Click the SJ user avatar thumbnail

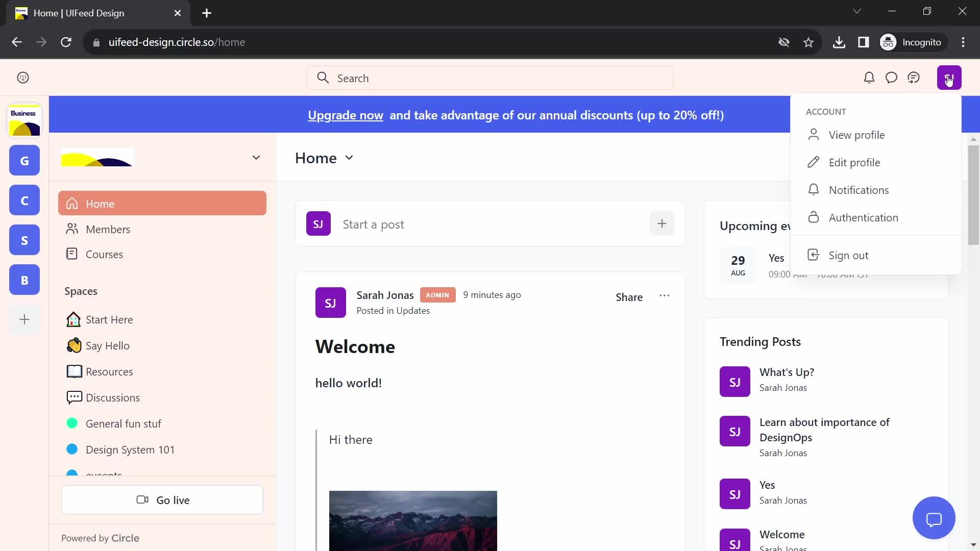tap(949, 78)
